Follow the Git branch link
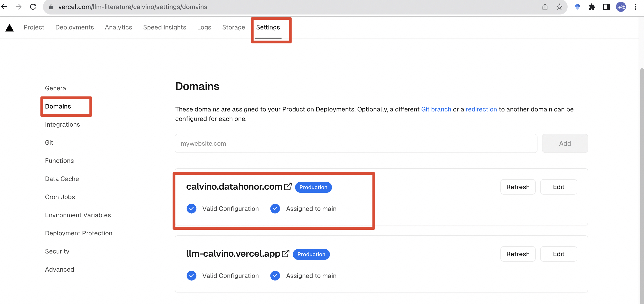Screen dimensions: 644x304 (436, 109)
